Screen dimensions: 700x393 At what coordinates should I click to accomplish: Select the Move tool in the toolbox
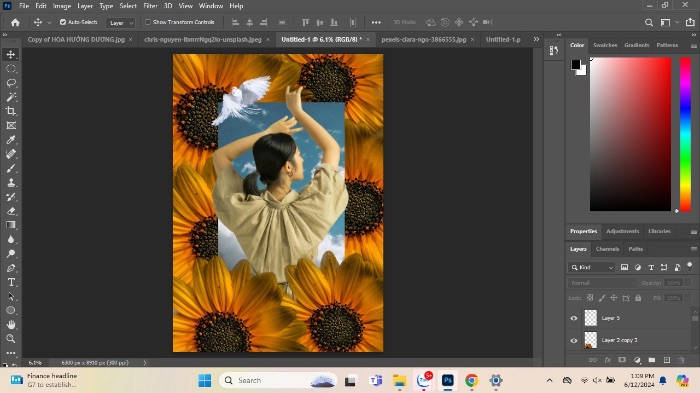click(x=11, y=54)
